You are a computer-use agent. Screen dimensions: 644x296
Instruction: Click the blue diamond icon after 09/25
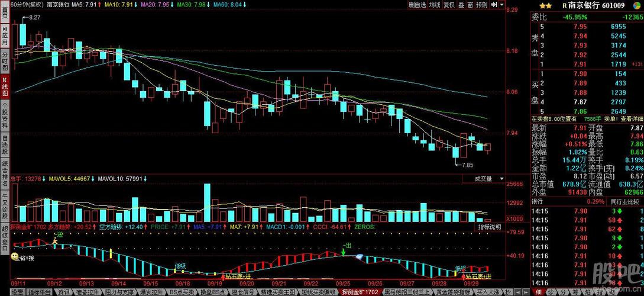[x=358, y=258]
